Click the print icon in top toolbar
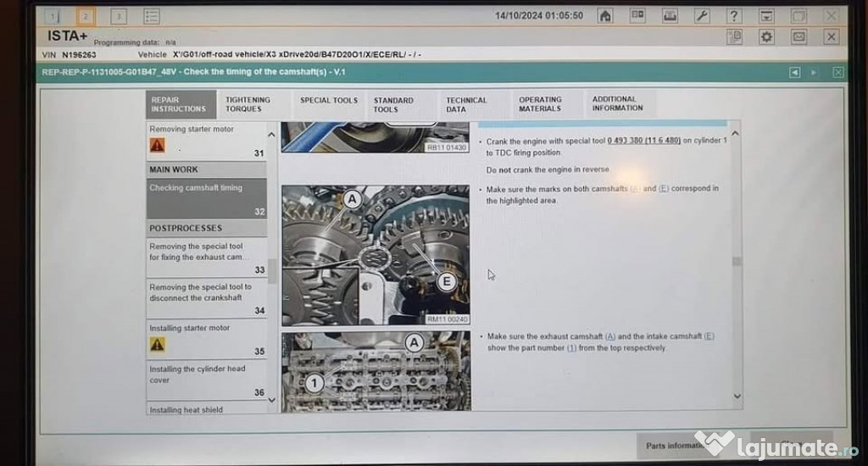The width and height of the screenshot is (868, 466). point(670,16)
